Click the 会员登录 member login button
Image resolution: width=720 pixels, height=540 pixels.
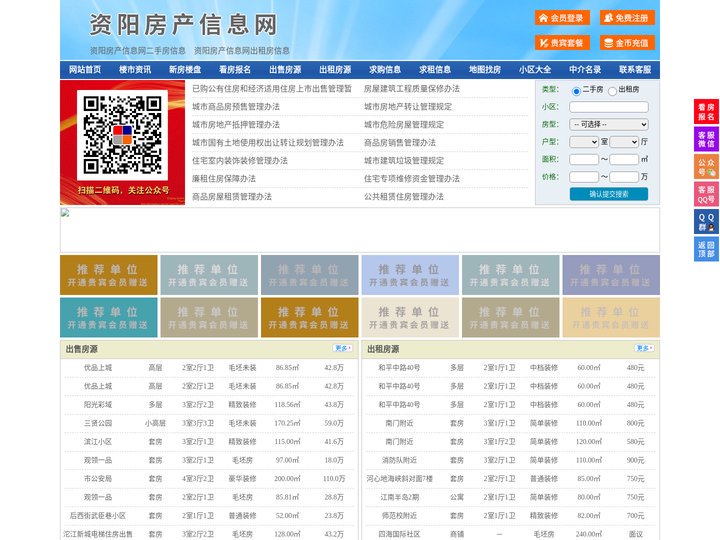pyautogui.click(x=562, y=18)
